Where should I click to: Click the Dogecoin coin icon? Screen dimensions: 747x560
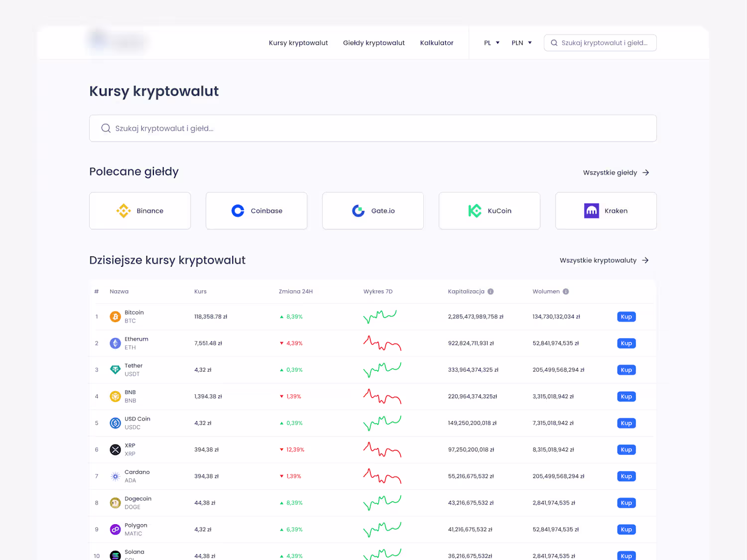(x=115, y=503)
